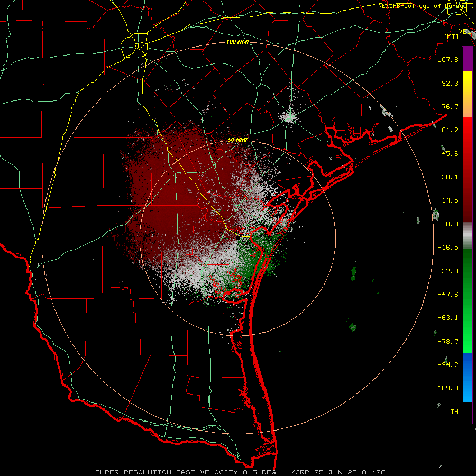Click the 45.6 velocity scale value
This screenshot has width=476, height=476.
(x=450, y=153)
